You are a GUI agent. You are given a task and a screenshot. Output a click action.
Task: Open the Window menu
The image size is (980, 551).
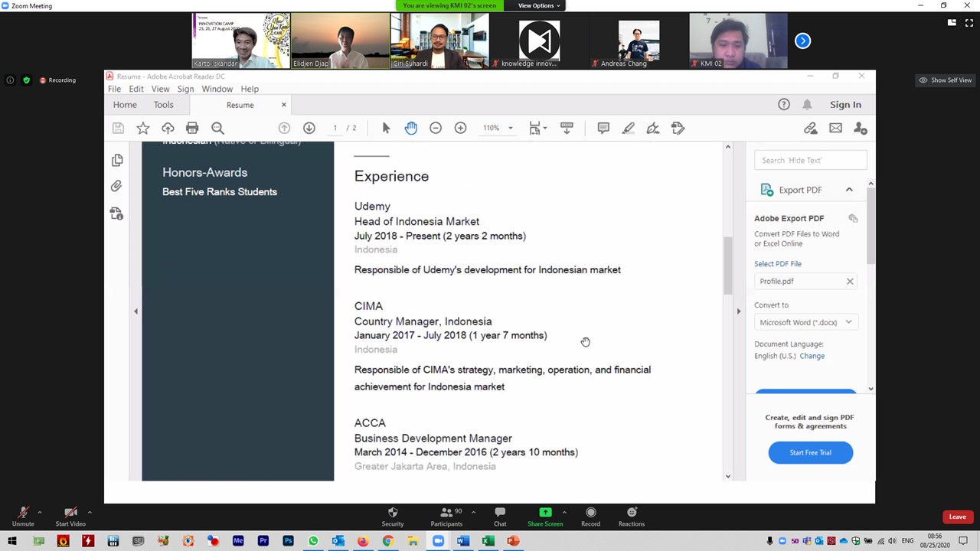pos(217,89)
